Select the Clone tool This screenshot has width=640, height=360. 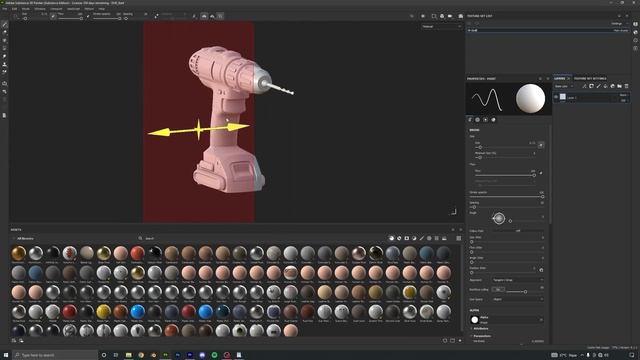point(4,64)
